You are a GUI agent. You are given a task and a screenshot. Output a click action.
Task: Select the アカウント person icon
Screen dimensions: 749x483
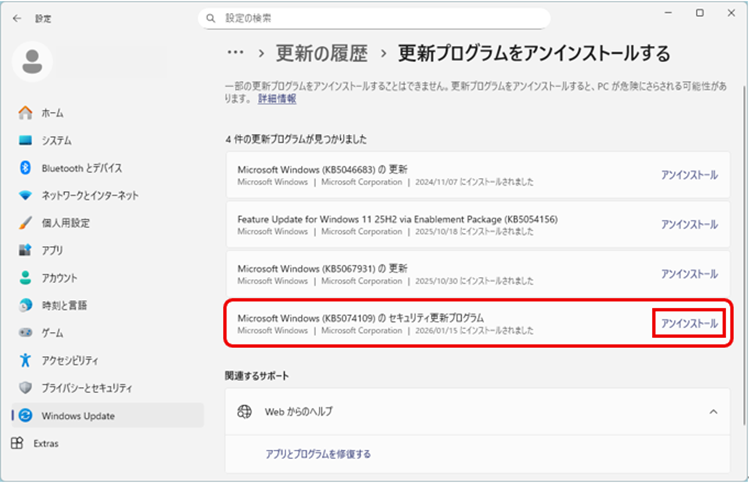point(26,278)
